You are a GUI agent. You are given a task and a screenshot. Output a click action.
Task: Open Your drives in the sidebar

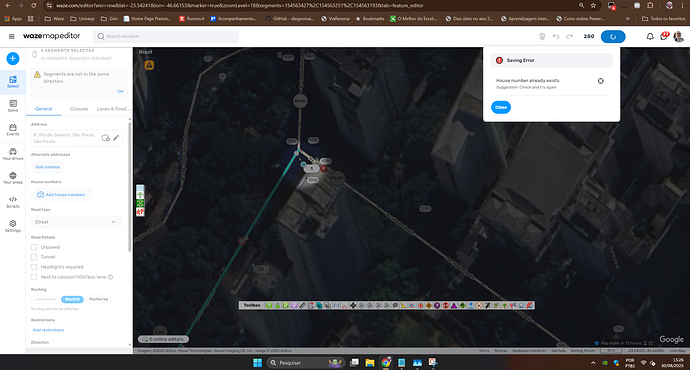click(x=13, y=154)
